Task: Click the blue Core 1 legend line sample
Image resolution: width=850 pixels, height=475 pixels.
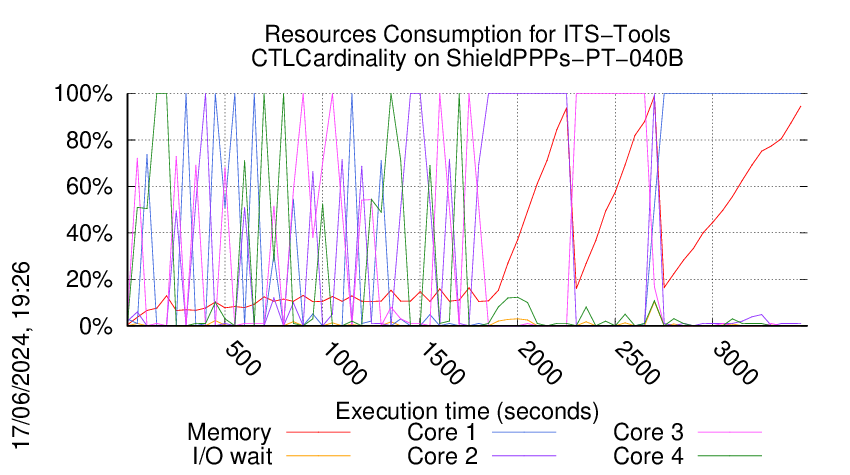Action: point(524,433)
